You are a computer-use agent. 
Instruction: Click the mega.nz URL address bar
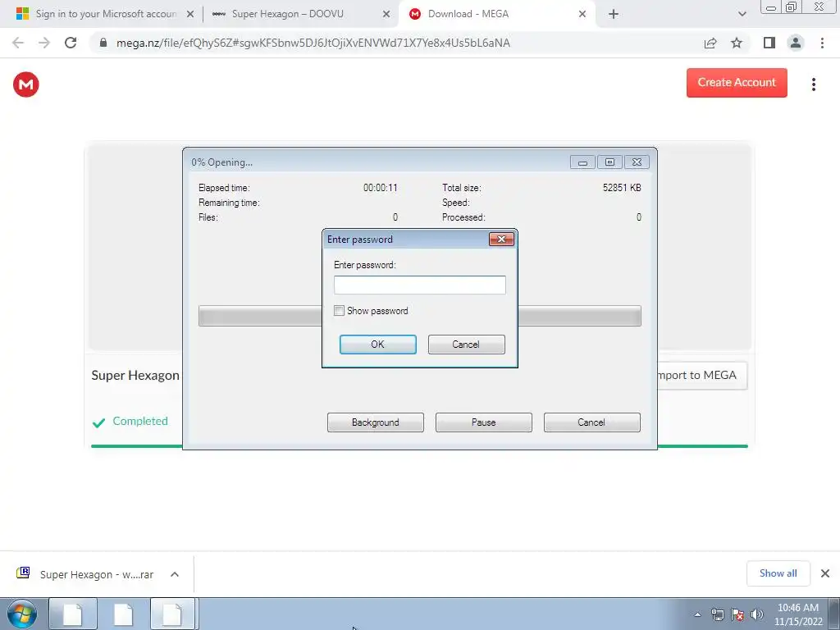tap(313, 43)
